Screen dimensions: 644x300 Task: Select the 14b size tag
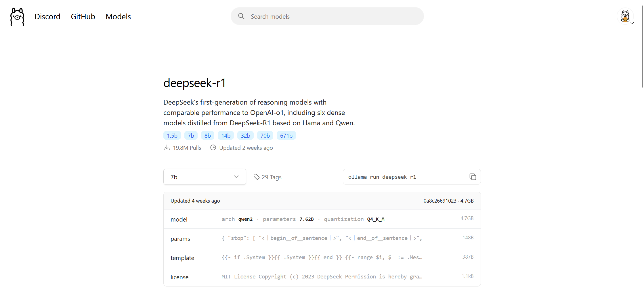226,136
